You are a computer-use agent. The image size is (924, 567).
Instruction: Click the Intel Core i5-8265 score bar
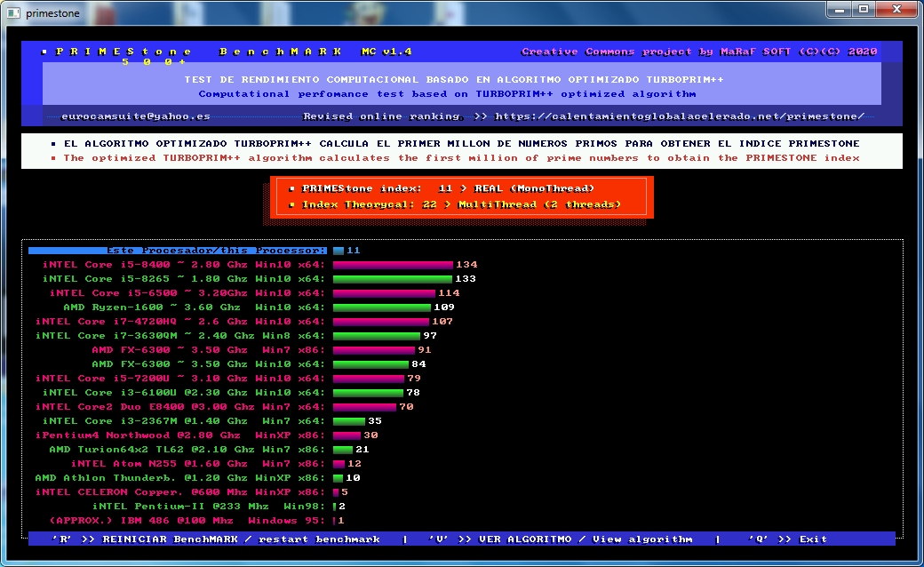click(x=392, y=279)
